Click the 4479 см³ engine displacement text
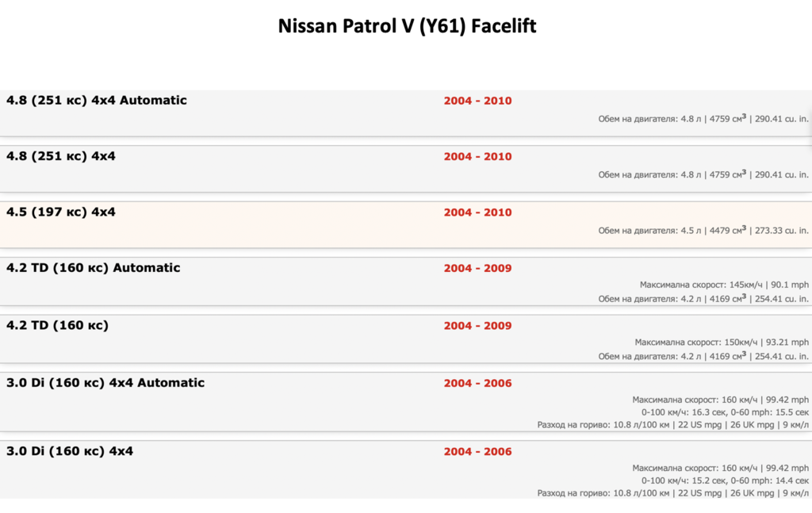 [725, 230]
